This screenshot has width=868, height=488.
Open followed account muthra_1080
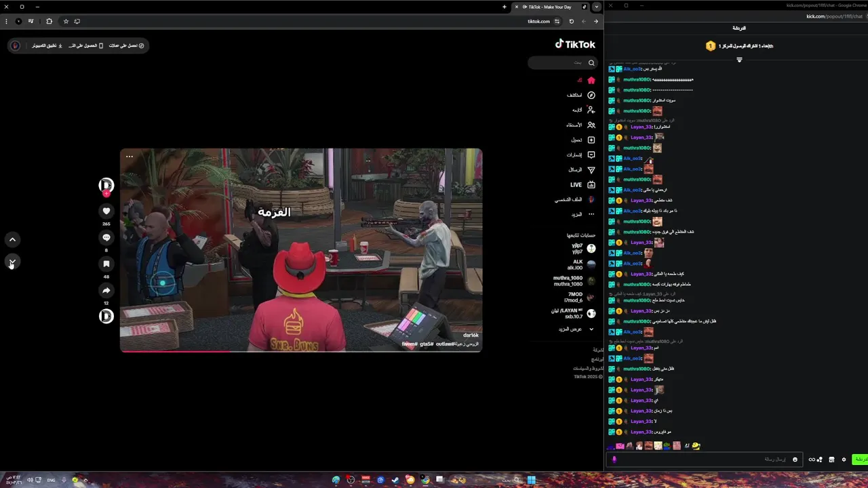[x=574, y=281]
